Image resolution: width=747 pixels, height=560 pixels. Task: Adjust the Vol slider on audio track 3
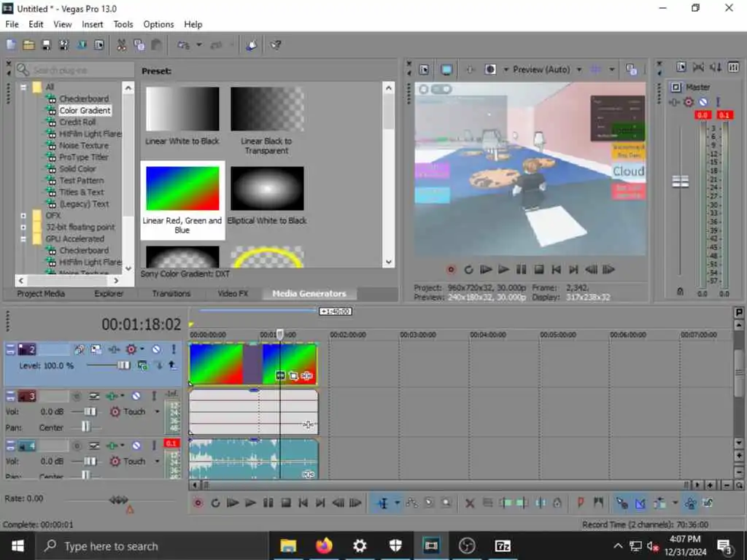pos(90,411)
